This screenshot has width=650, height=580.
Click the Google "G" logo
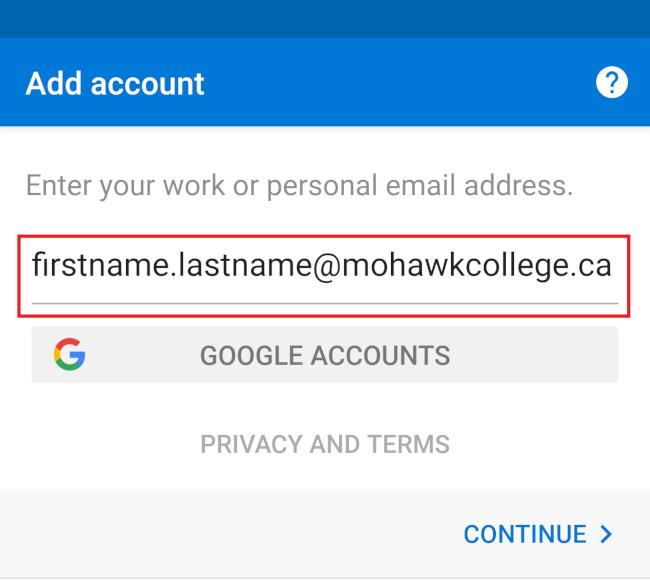pos(70,354)
